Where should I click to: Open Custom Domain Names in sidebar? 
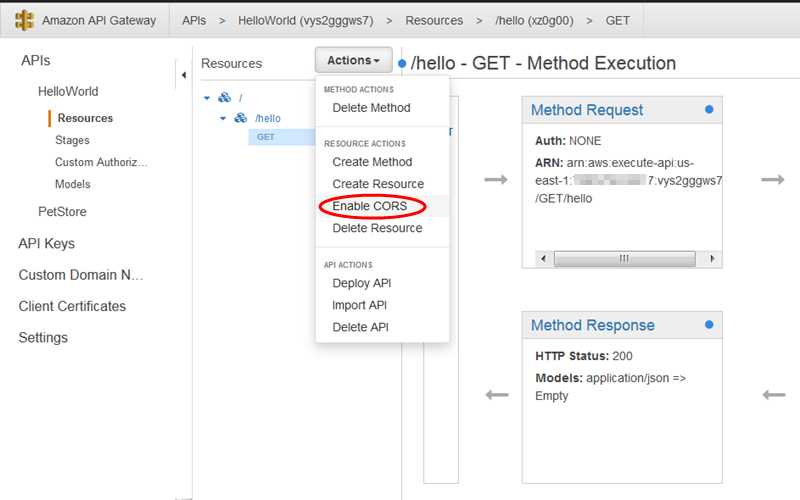pyautogui.click(x=81, y=275)
